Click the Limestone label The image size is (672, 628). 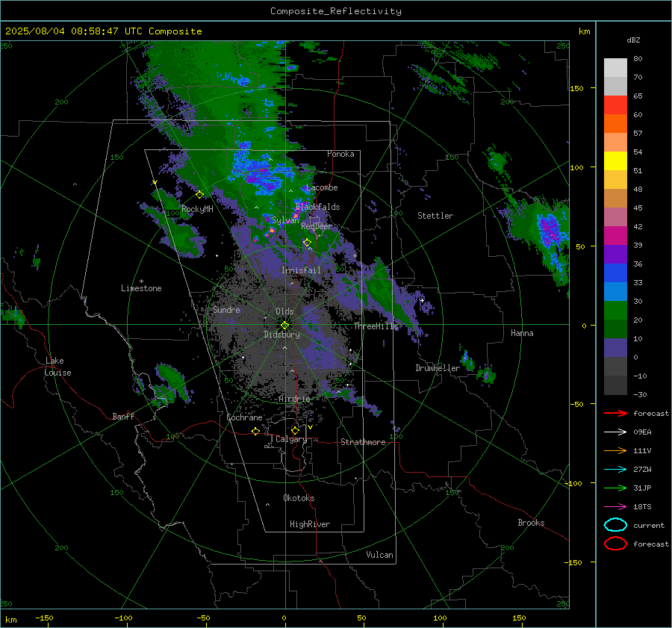tap(141, 288)
